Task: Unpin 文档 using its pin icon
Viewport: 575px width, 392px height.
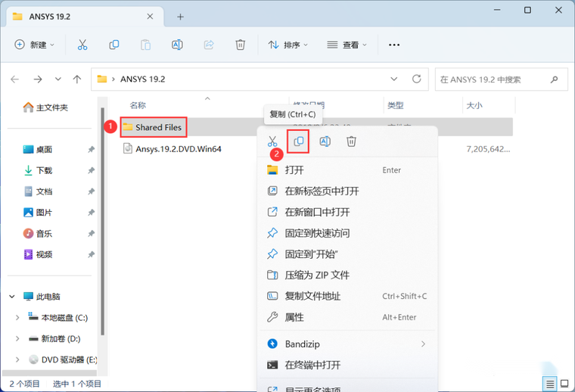Action: (91, 191)
